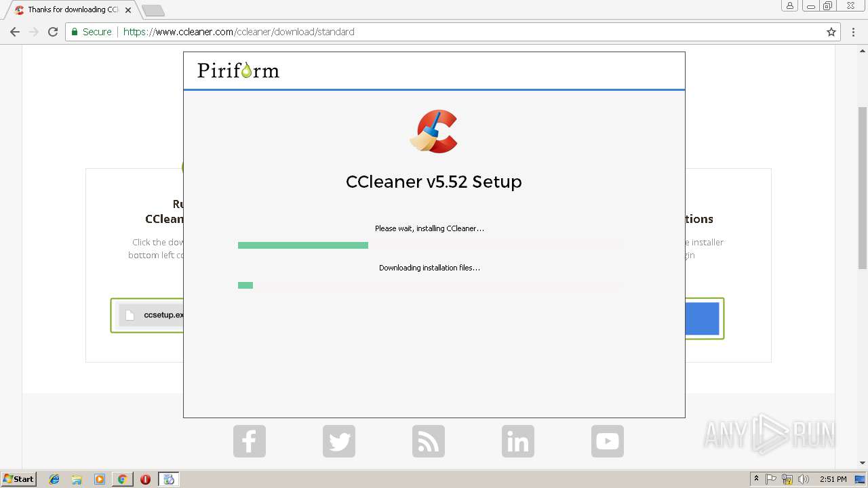Click the 'CCleaner v5.52 Setup' title
Viewport: 868px width, 488px height.
434,182
